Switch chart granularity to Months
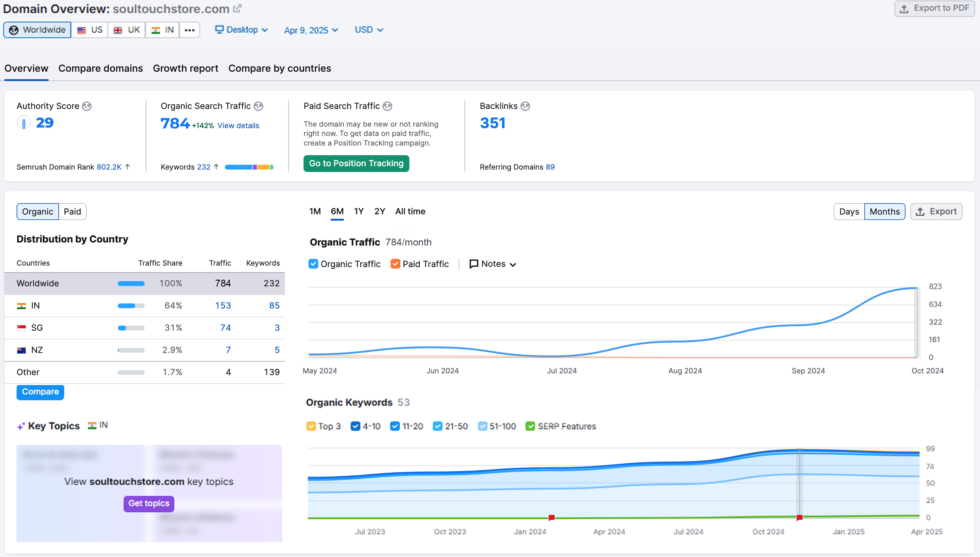This screenshot has height=557, width=980. [x=884, y=212]
